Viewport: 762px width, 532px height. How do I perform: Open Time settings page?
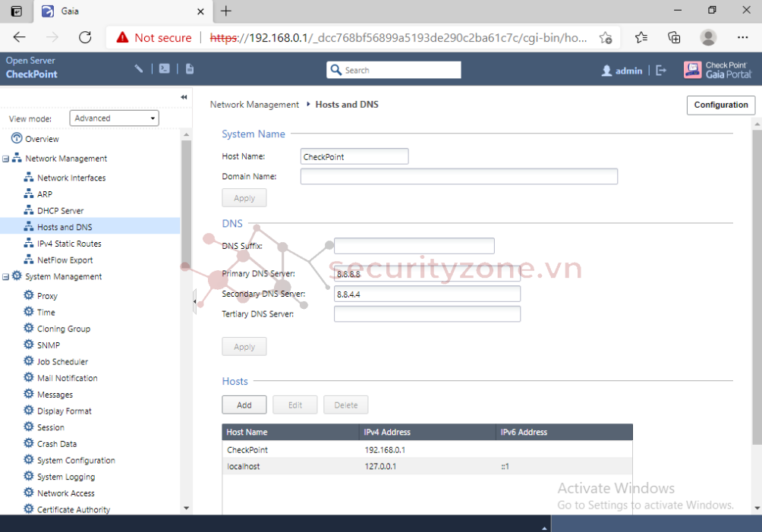(x=46, y=313)
